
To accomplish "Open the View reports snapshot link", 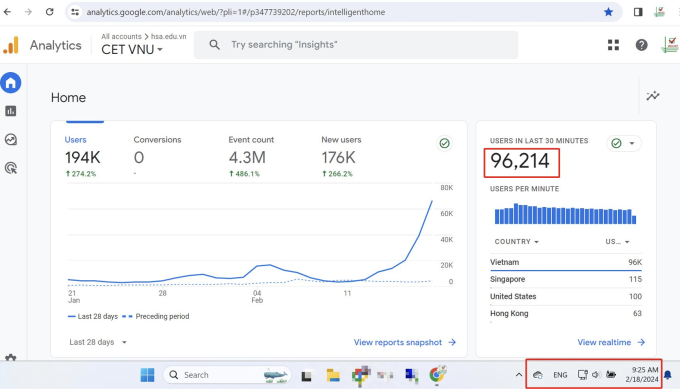I will pyautogui.click(x=405, y=343).
